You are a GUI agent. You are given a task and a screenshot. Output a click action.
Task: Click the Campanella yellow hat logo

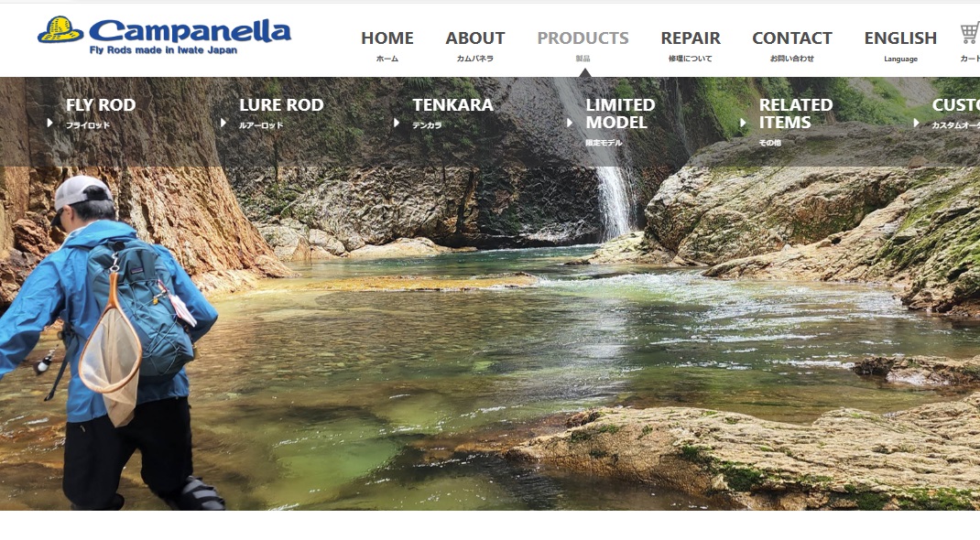(60, 29)
